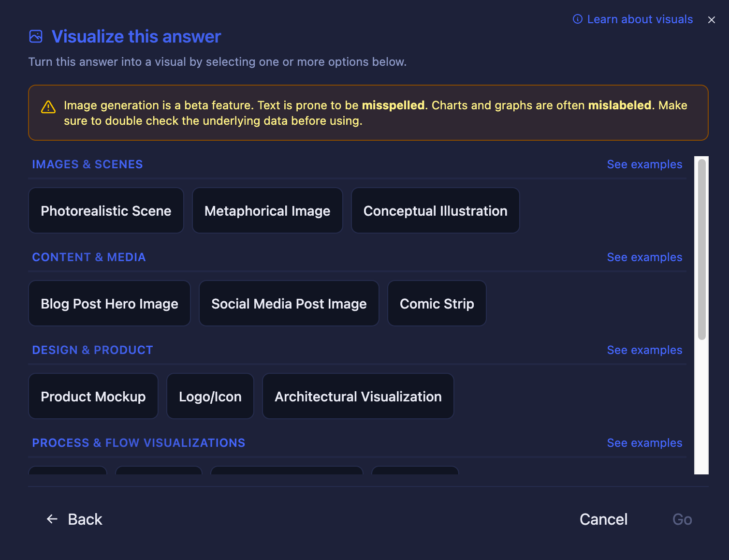This screenshot has width=729, height=560.
Task: Open See examples for Images & Scenes
Action: pos(644,164)
